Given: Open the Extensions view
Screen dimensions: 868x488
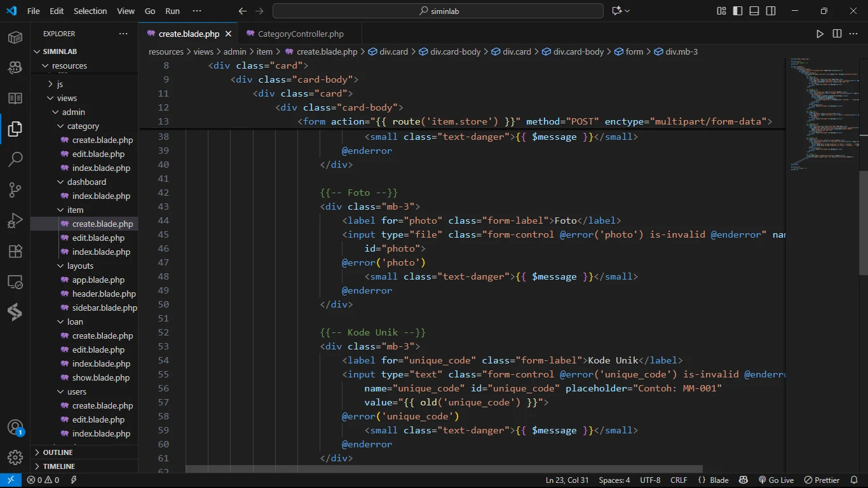Looking at the screenshot, I should pos(15,252).
